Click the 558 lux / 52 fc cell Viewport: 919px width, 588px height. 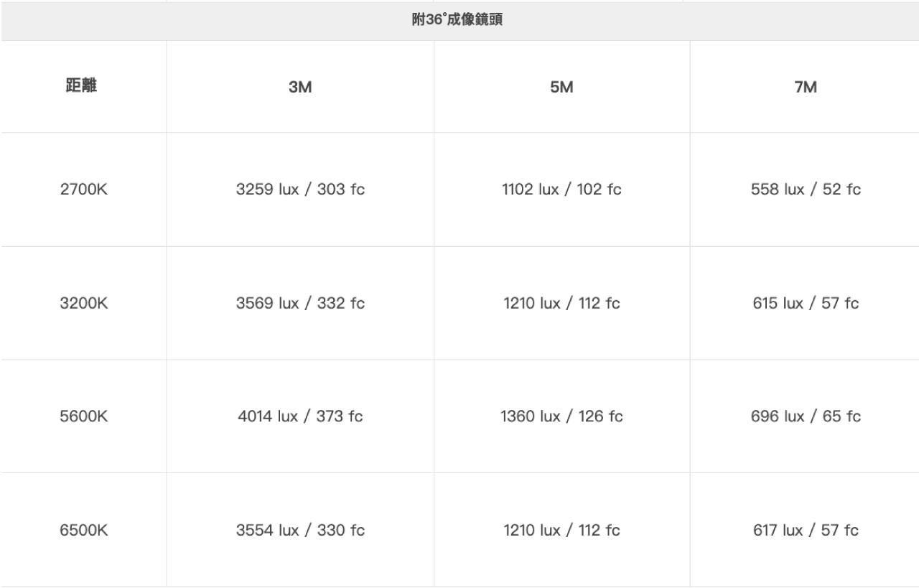[804, 190]
